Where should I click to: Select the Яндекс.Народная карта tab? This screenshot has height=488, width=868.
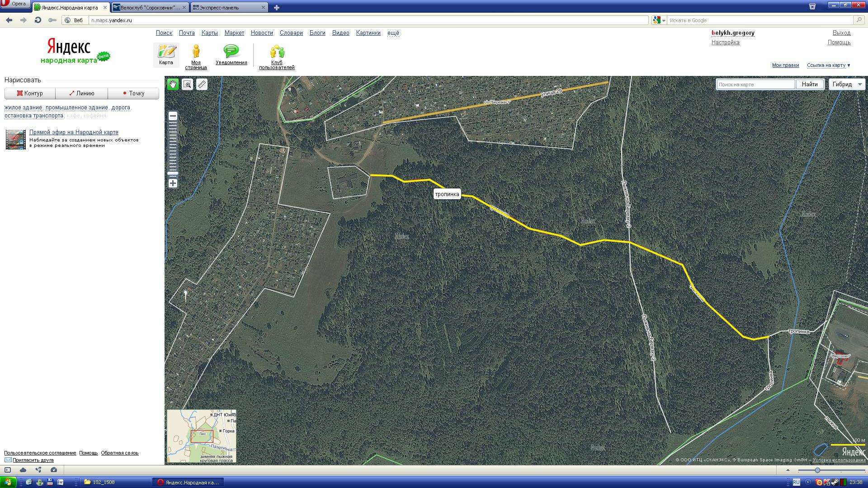tap(71, 7)
